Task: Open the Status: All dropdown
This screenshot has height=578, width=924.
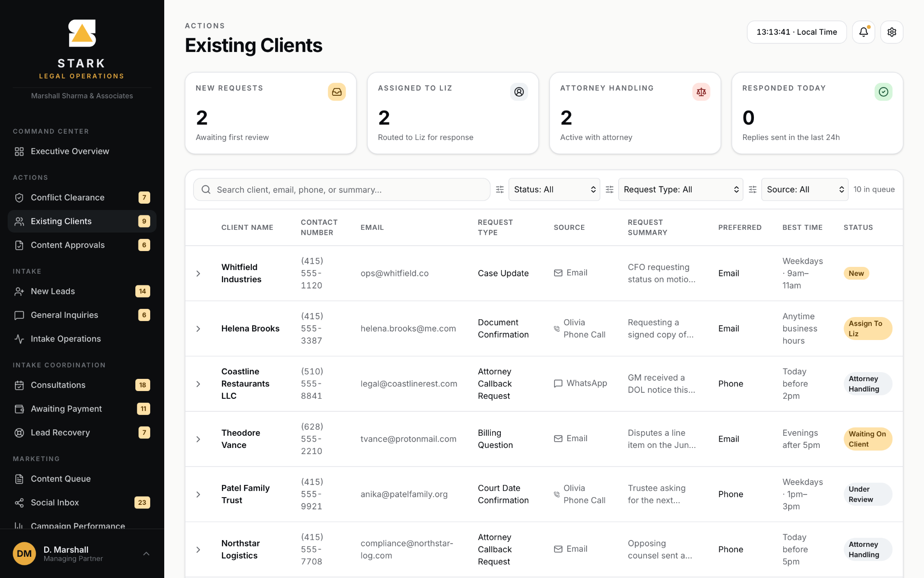Action: point(554,190)
